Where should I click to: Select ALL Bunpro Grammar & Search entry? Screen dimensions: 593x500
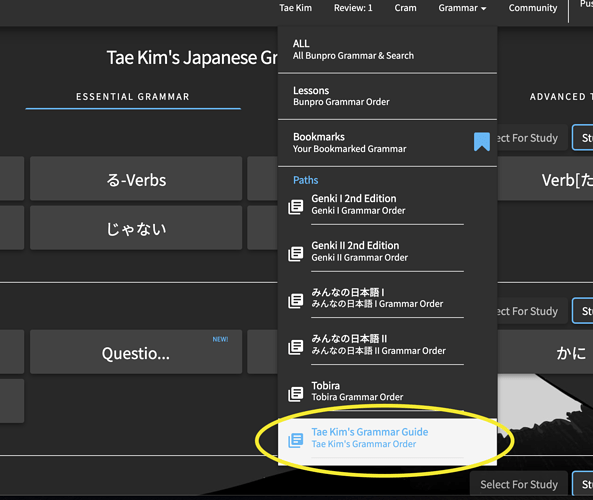[x=387, y=50]
